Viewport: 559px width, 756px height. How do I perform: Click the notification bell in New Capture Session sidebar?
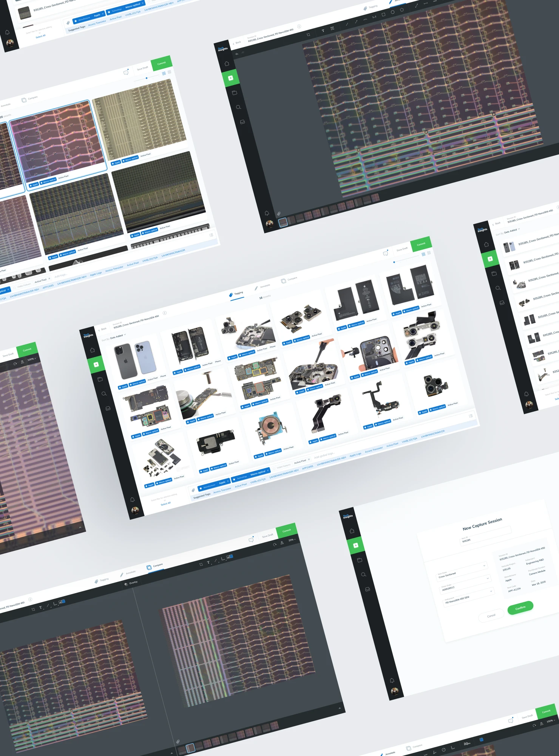coord(392,680)
